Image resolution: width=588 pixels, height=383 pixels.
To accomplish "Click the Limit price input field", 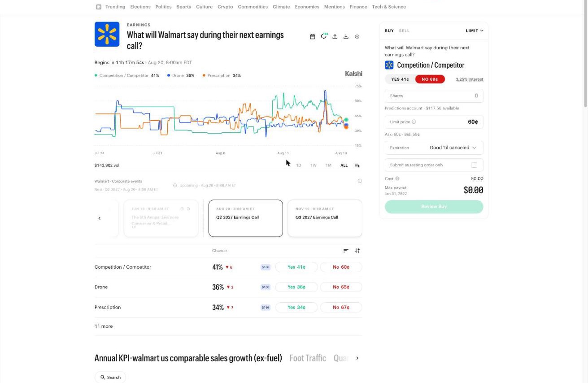I will (434, 122).
